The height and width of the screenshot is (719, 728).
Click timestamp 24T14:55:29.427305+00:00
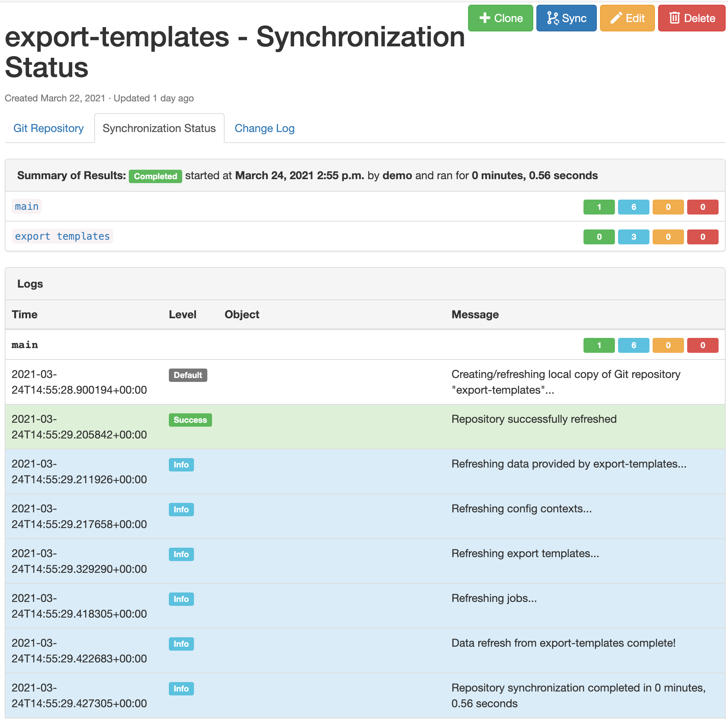79,704
